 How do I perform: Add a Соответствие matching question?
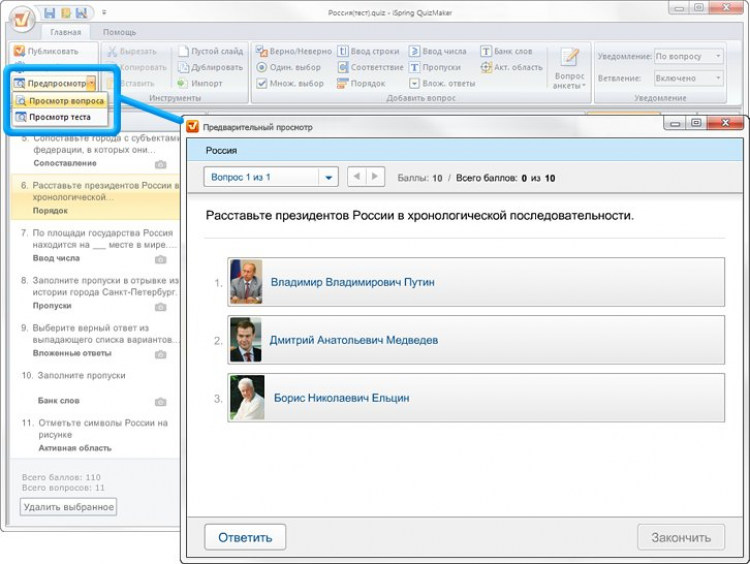click(x=371, y=67)
